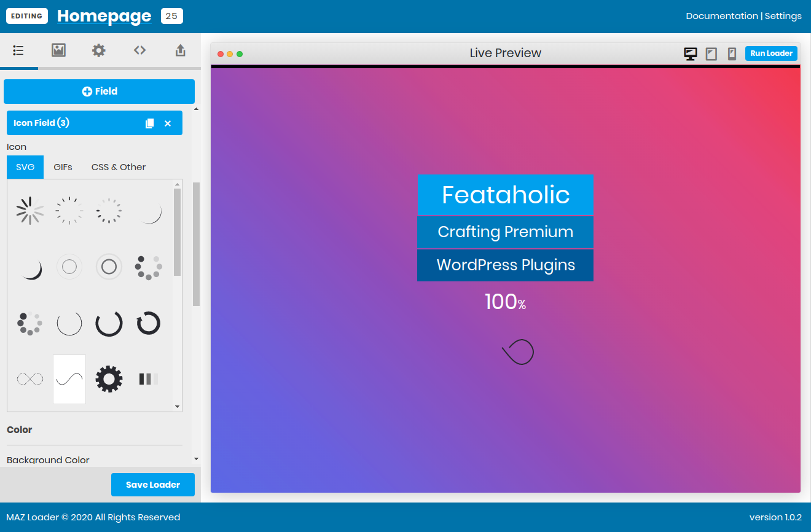
Task: Choose the thin dashed spinner icon
Action: pos(69,210)
